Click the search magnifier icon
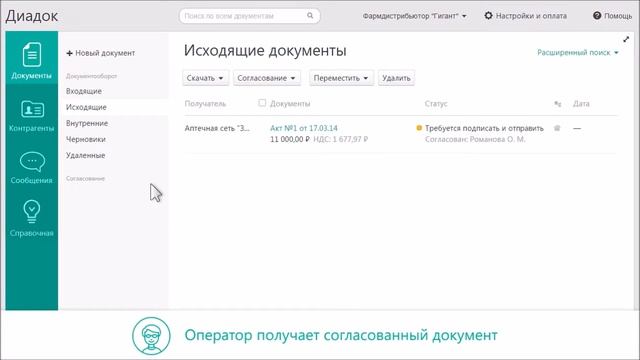640x360 pixels. pyautogui.click(x=310, y=16)
